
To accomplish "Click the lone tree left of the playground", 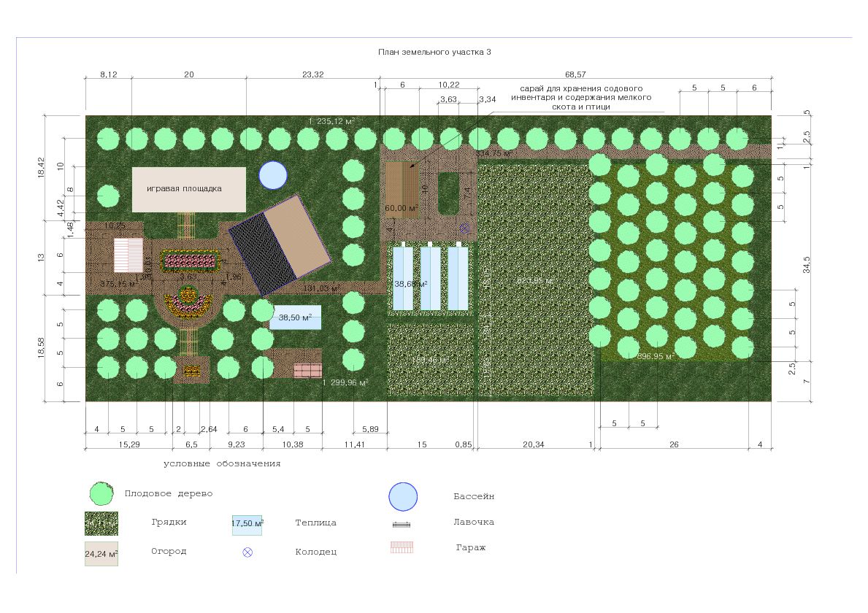I will [x=108, y=196].
